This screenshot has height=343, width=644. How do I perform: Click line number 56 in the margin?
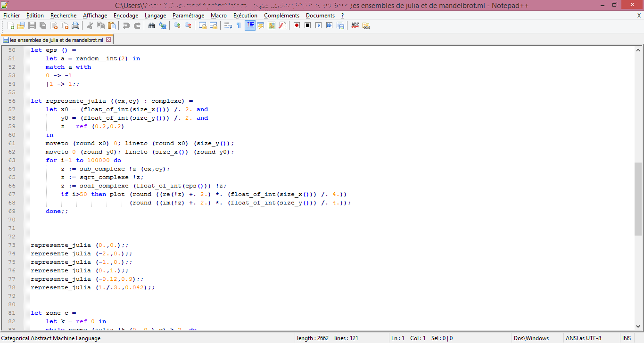(x=12, y=101)
